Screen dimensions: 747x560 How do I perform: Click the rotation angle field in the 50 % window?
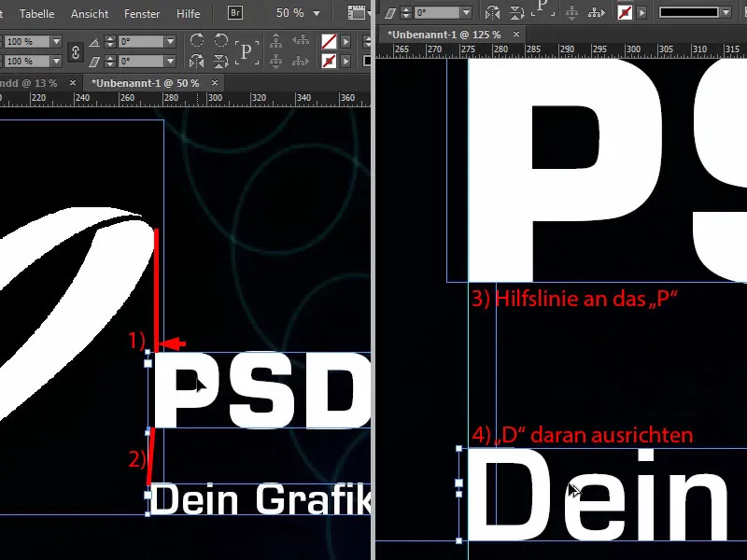[141, 42]
